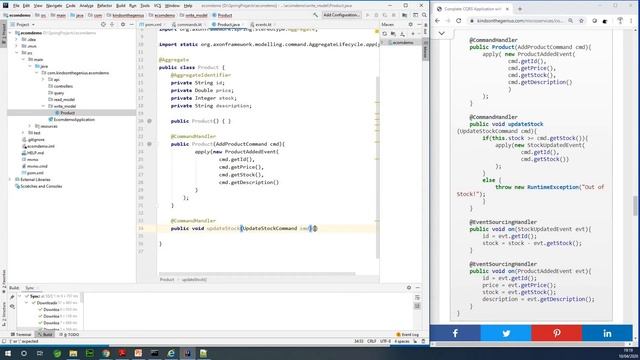The height and width of the screenshot is (360, 640).
Task: Open the Build menu
Action: tap(120, 6)
